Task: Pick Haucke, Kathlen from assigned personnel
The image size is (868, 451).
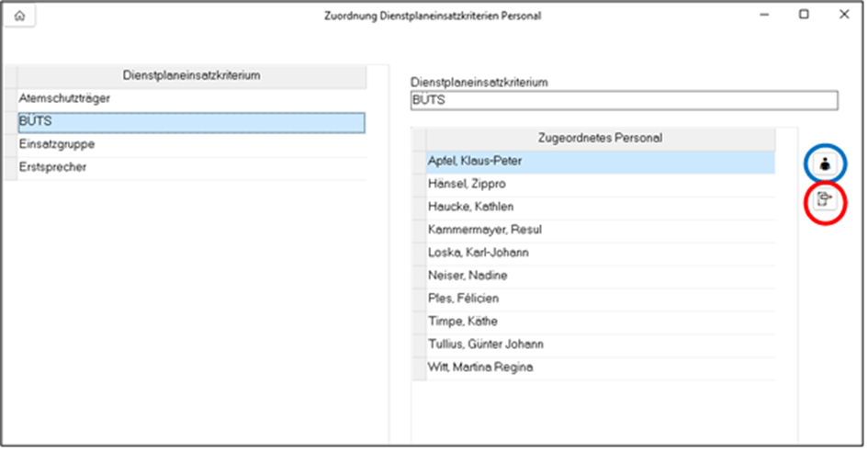Action: (x=600, y=207)
